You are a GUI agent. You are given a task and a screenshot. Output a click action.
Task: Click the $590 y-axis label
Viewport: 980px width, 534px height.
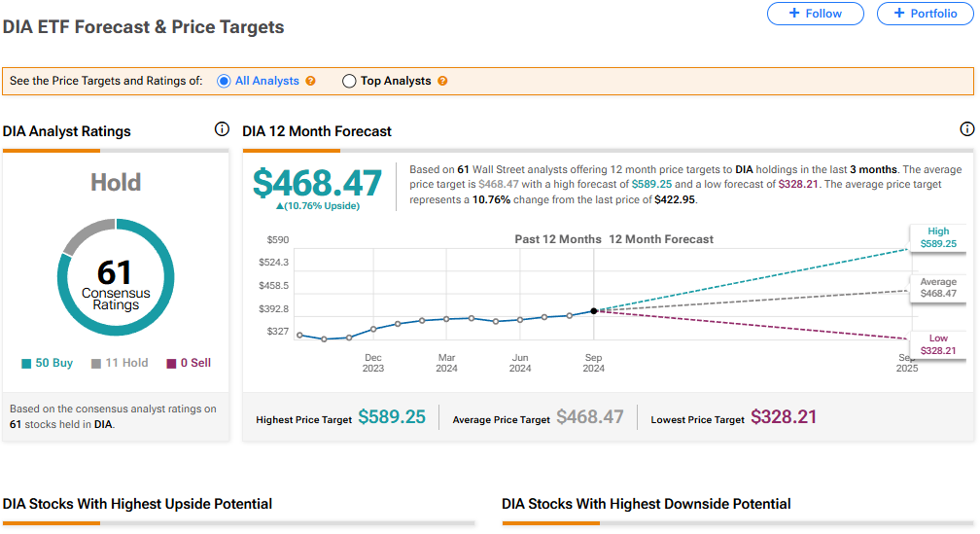click(x=277, y=240)
